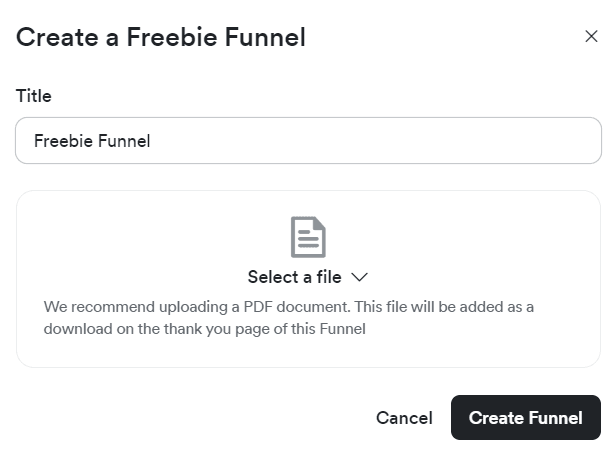Dismiss the dialog with the X icon

591,37
